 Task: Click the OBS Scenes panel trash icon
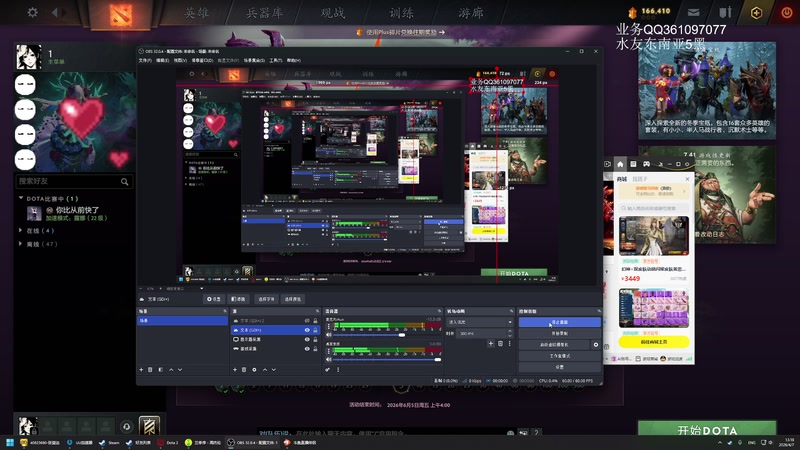tap(151, 369)
